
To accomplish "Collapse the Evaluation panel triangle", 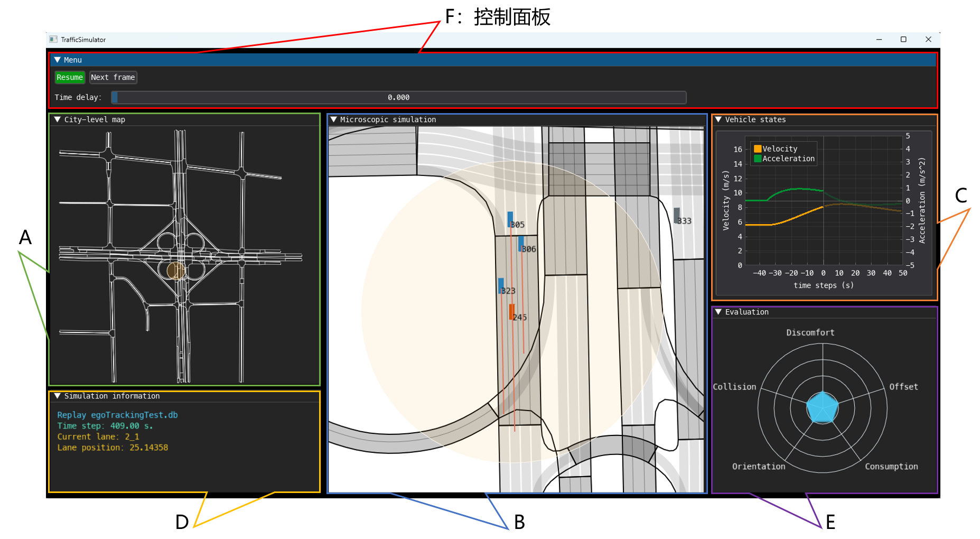I will coord(718,312).
